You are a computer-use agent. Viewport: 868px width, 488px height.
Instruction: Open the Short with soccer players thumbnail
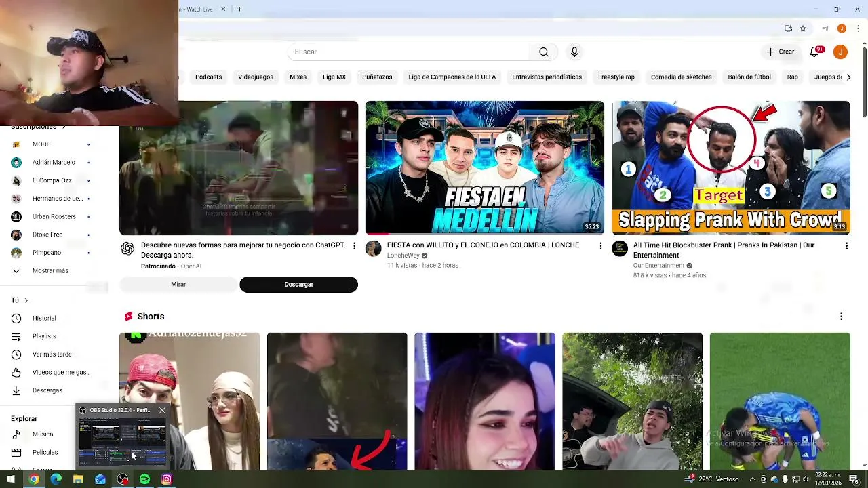point(780,401)
